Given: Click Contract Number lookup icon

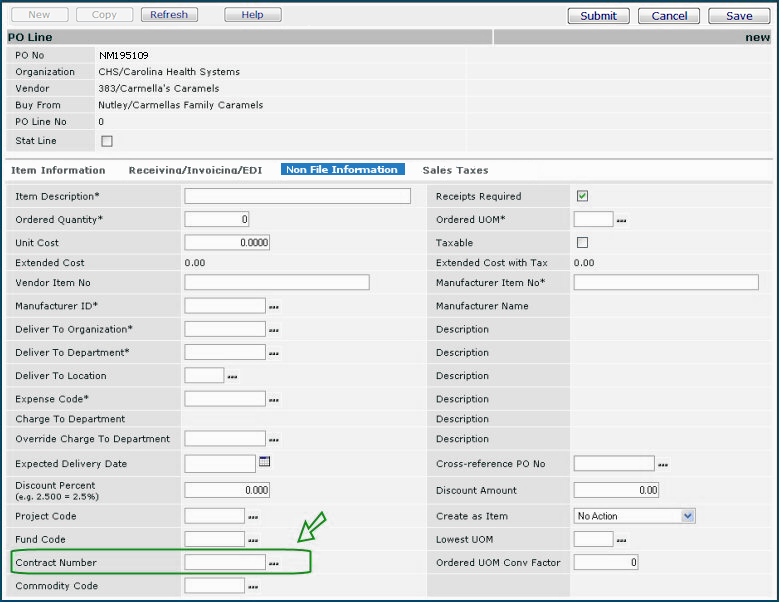Looking at the screenshot, I should coord(274,565).
